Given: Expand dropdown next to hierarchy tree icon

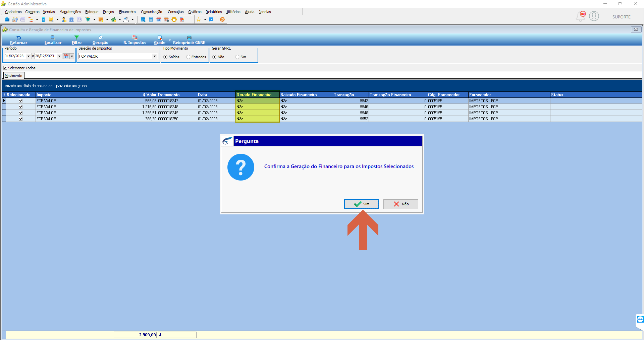Looking at the screenshot, I should [x=37, y=20].
